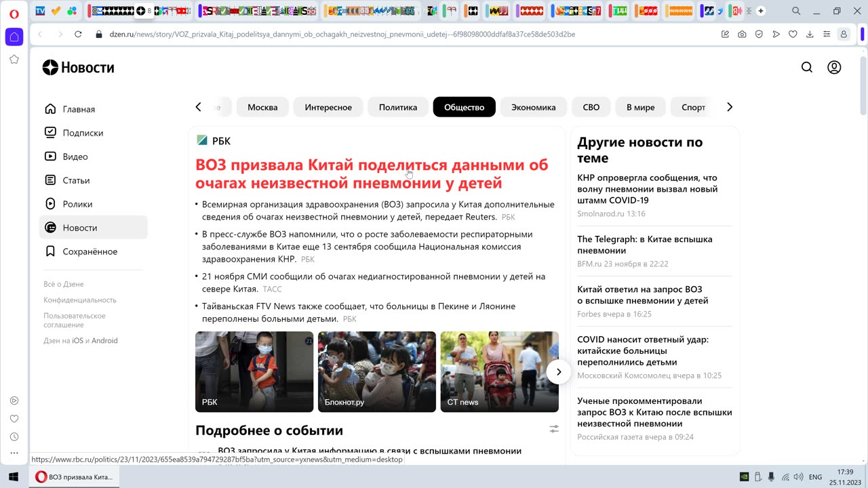
Task: Open the browser profile icon in the address bar
Action: [x=844, y=34]
